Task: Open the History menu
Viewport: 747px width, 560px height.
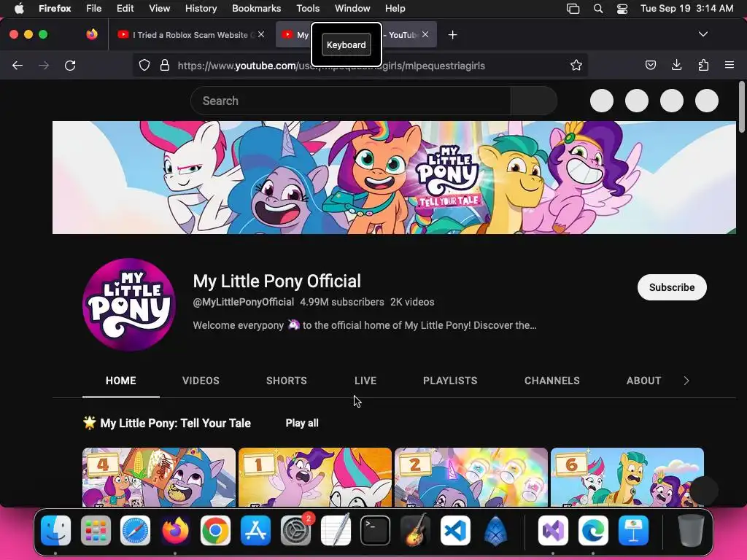Action: click(x=201, y=9)
